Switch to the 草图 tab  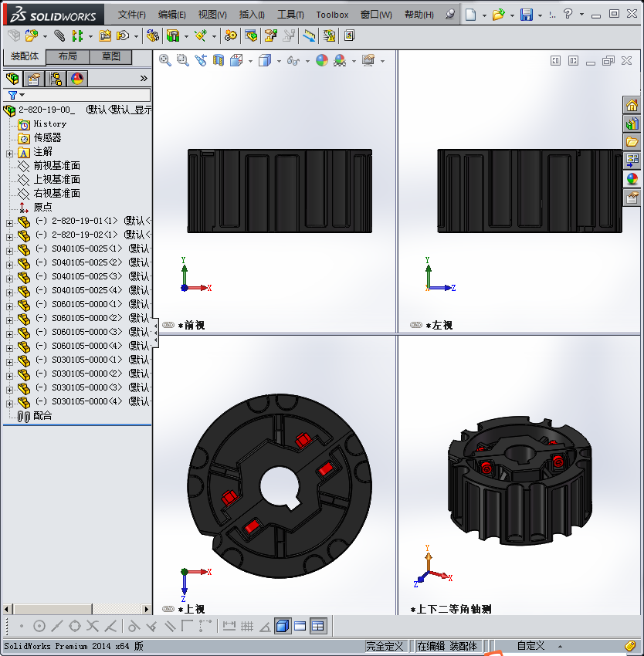[110, 56]
